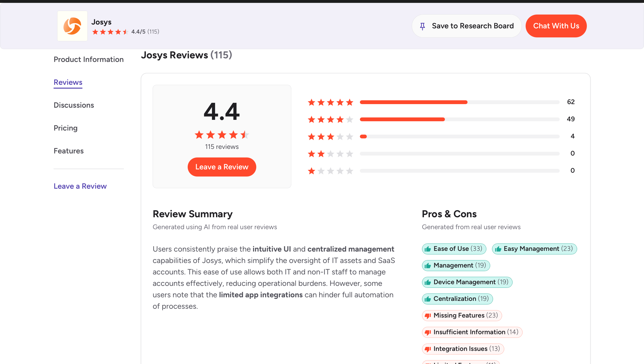Select the Ease of Use (33) pro tag
The height and width of the screenshot is (364, 644).
pos(454,249)
